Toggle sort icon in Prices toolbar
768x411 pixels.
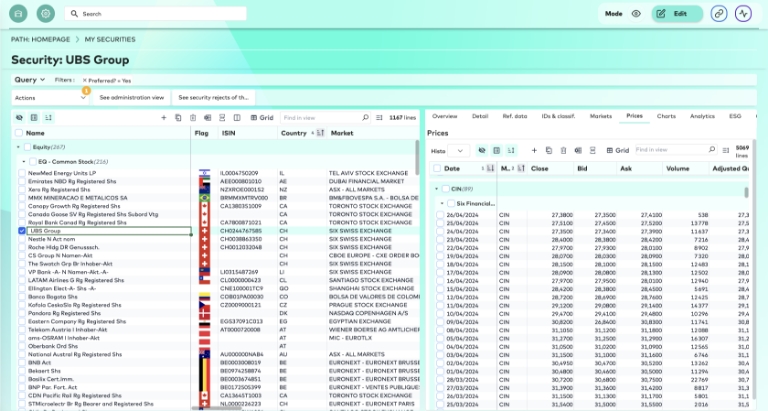point(511,150)
